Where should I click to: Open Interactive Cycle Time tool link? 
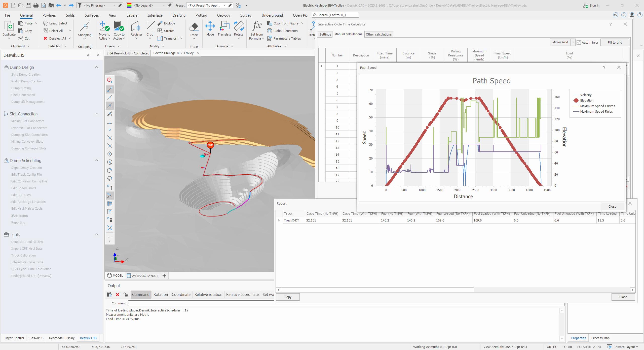27,262
